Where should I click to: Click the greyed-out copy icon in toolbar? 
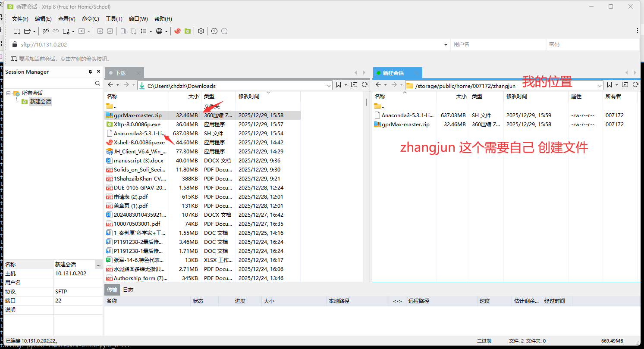pyautogui.click(x=123, y=31)
